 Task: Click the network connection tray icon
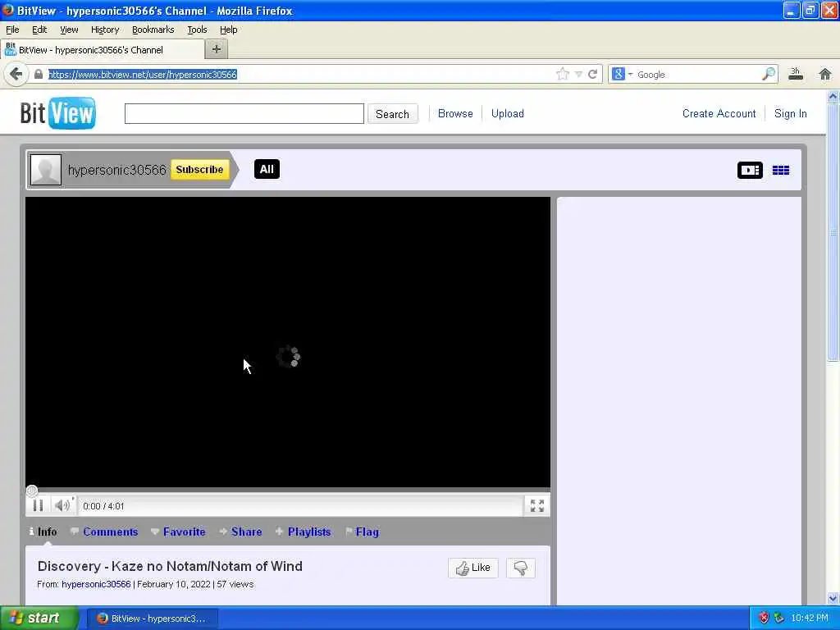pyautogui.click(x=779, y=618)
